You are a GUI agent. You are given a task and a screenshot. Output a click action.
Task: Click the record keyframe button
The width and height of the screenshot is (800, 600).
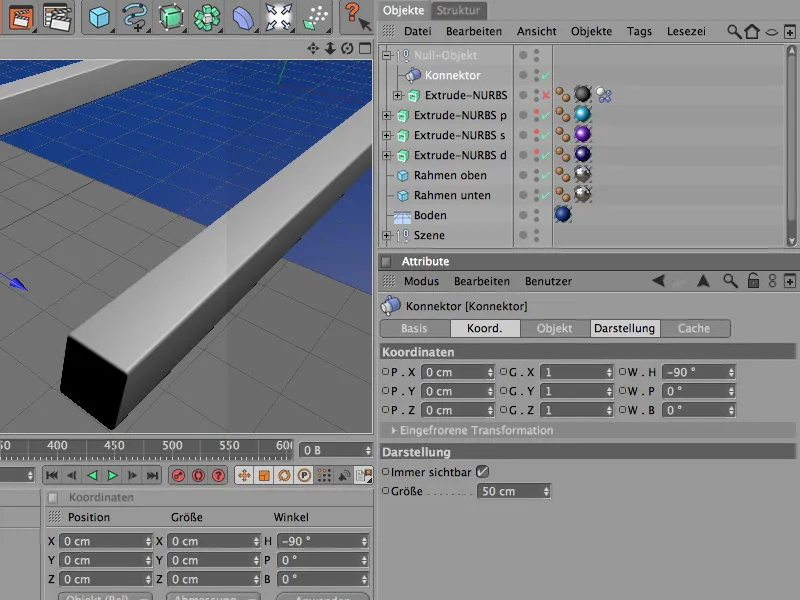pyautogui.click(x=178, y=476)
